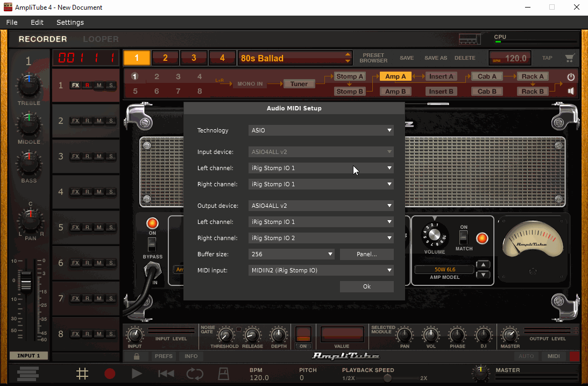This screenshot has width=588, height=386.
Task: Click the PHASE knob
Action: pyautogui.click(x=457, y=335)
